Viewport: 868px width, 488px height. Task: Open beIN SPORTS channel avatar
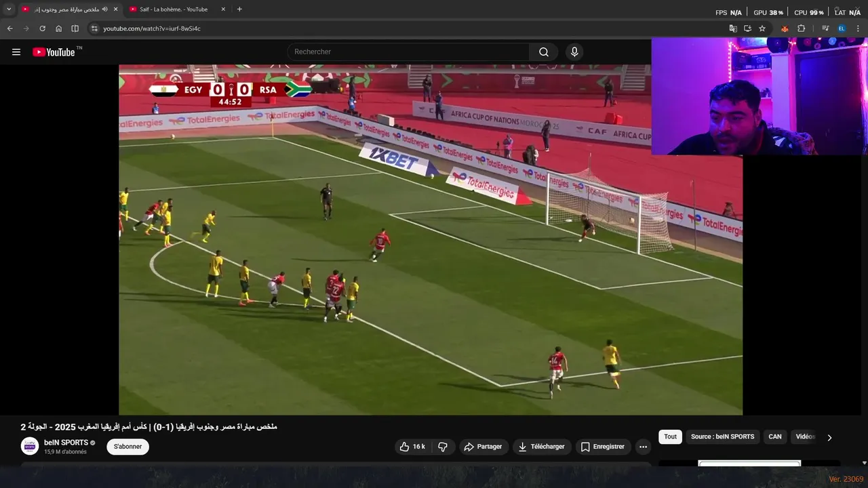click(x=30, y=446)
